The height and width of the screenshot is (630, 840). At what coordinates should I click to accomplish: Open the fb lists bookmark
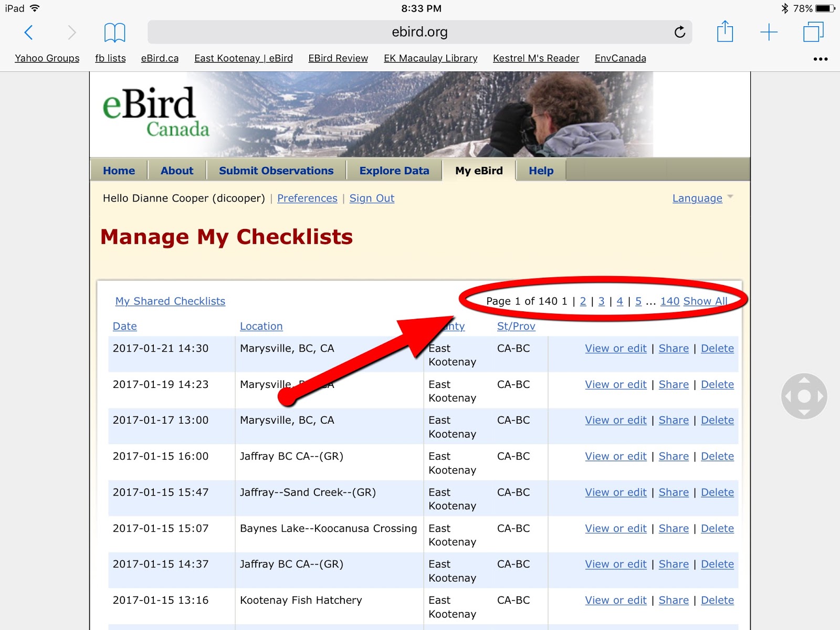click(110, 58)
